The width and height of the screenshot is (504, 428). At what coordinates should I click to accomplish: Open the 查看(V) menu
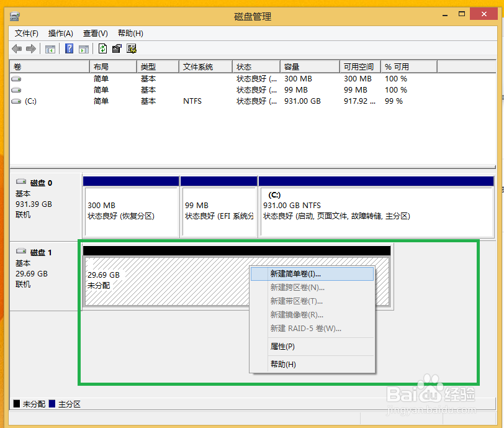(94, 33)
